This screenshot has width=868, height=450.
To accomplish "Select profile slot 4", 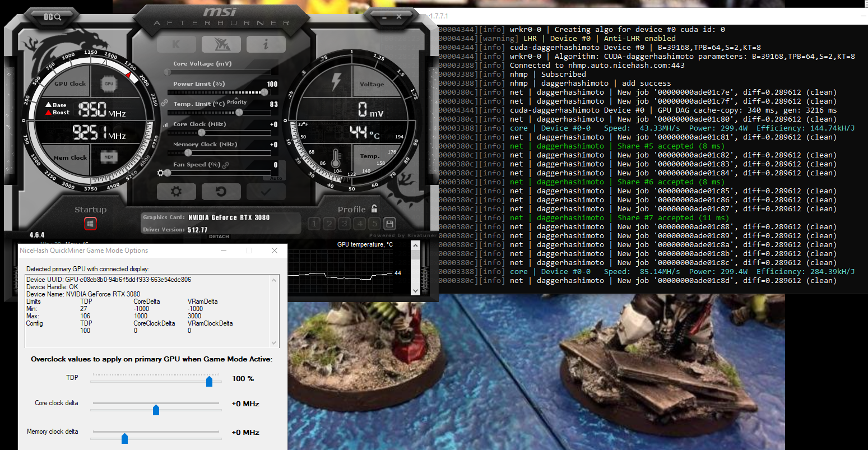I will (360, 224).
